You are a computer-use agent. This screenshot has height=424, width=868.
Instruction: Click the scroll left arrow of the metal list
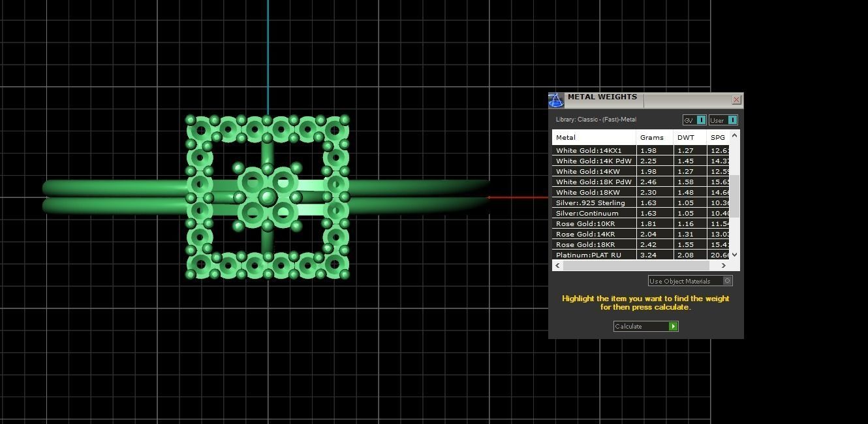tap(557, 265)
